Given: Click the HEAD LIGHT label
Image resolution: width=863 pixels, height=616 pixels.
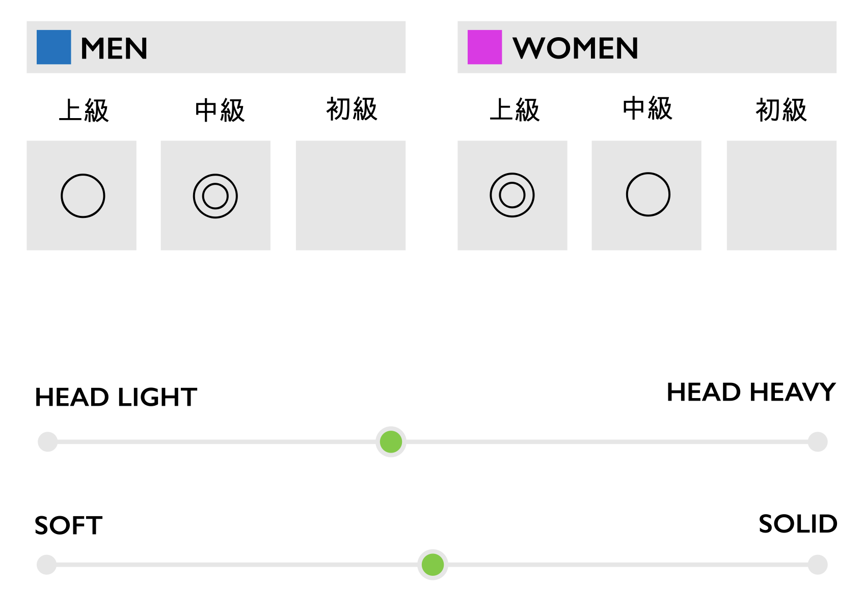Looking at the screenshot, I should click(x=116, y=397).
